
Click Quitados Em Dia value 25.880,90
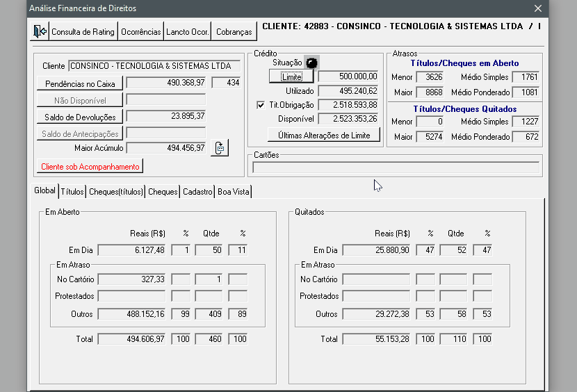click(x=377, y=250)
